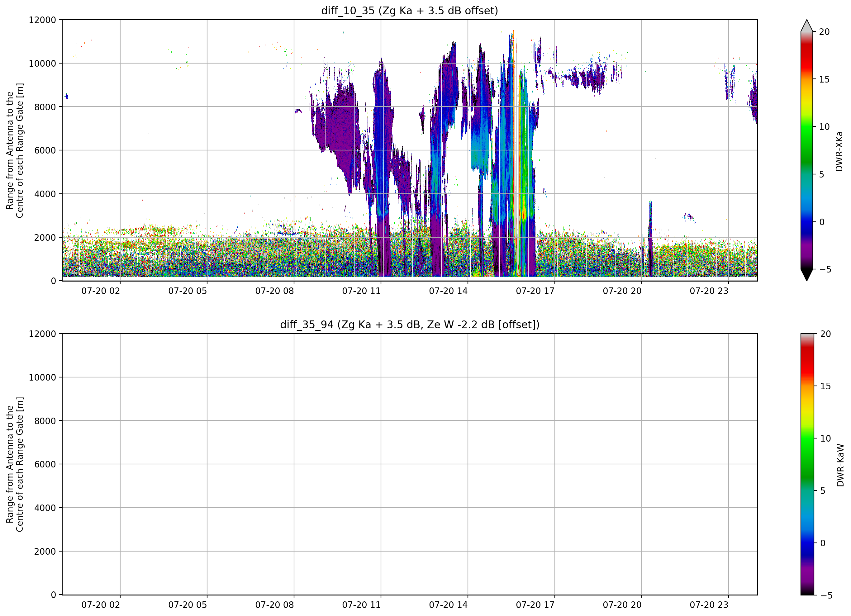Click the 20 tick on DWR-XKa colorbar
Image resolution: width=851 pixels, height=616 pixels.
(x=824, y=32)
